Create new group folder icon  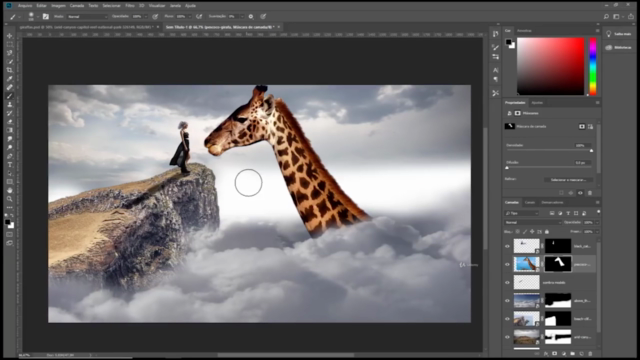point(572,353)
